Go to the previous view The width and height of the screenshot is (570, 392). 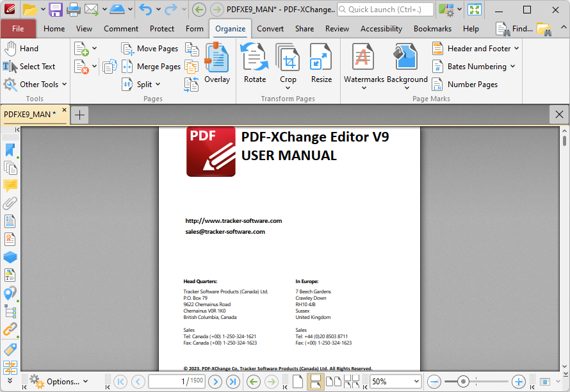254,382
